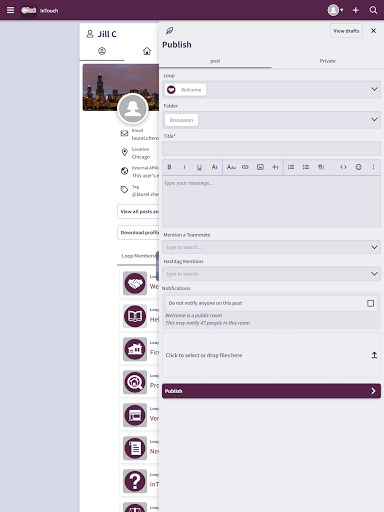The image size is (384, 512).
Task: Apply italic formatting in editor toolbar
Action: [x=184, y=167]
